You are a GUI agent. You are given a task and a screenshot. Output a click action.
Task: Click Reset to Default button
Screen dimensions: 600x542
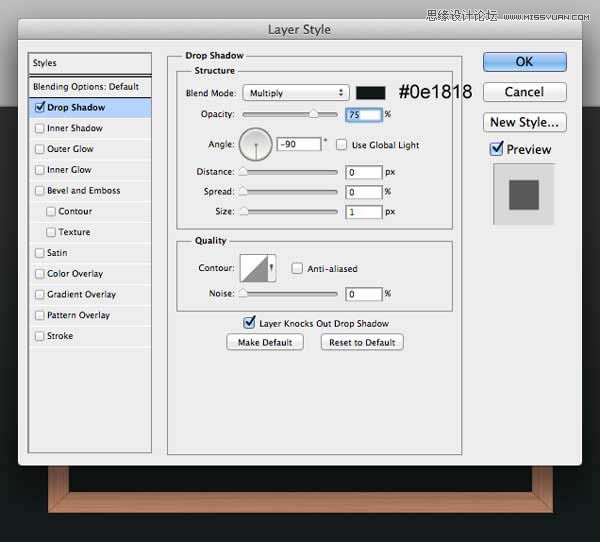pyautogui.click(x=362, y=342)
